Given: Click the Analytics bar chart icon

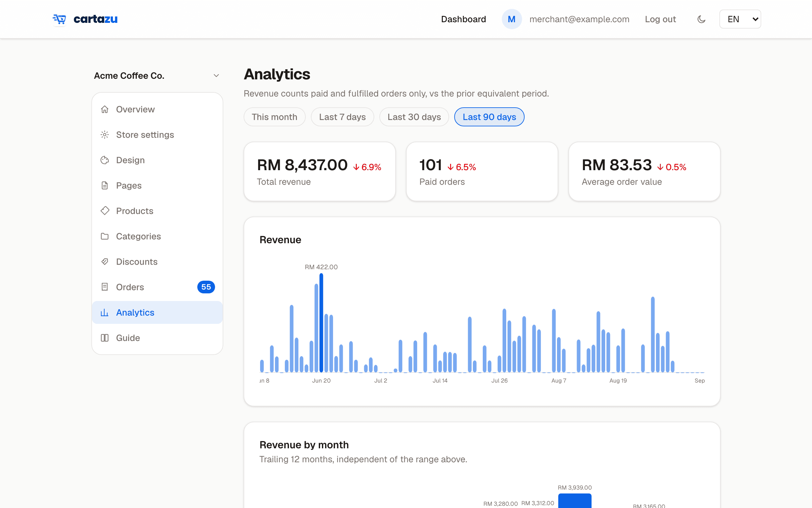Looking at the screenshot, I should (x=105, y=312).
